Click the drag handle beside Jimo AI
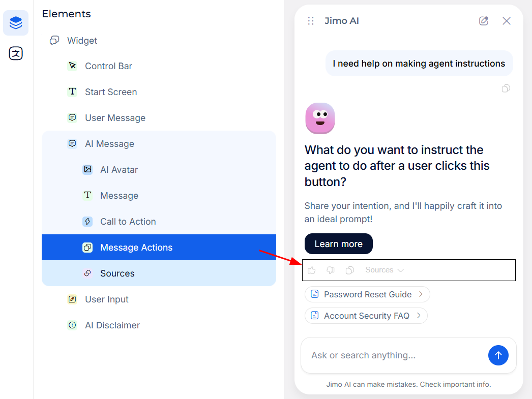532x399 pixels. 311,21
